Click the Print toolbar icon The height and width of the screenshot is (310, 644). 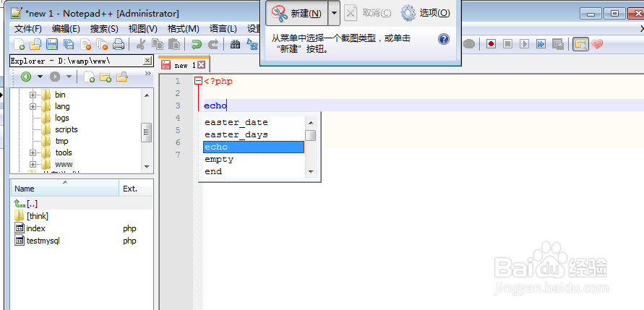coord(119,44)
